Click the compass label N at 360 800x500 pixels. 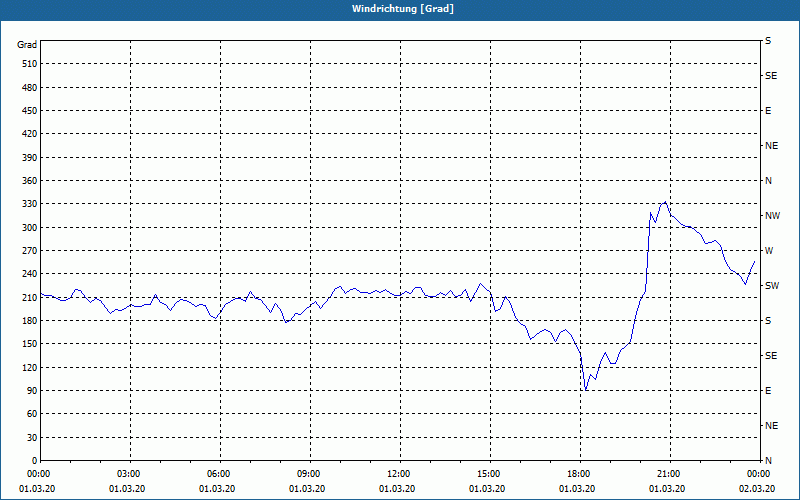tap(768, 181)
